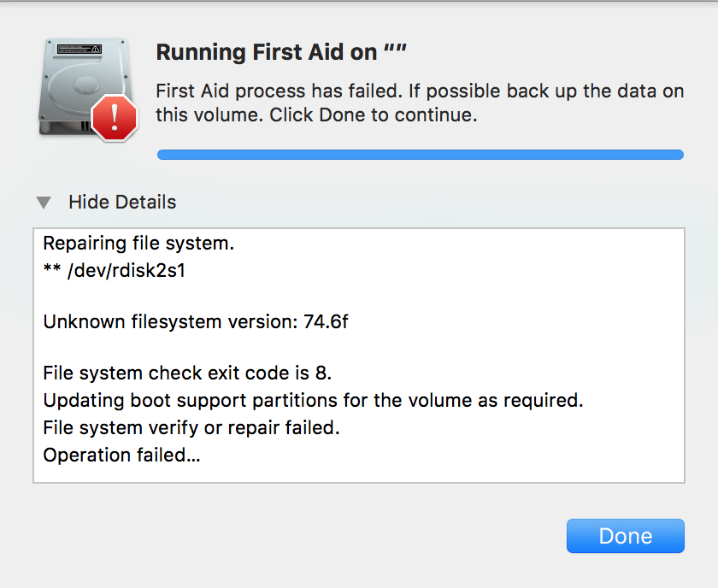718x588 pixels.
Task: Click 'File system verify or repair failed.' line
Action: coord(191,427)
